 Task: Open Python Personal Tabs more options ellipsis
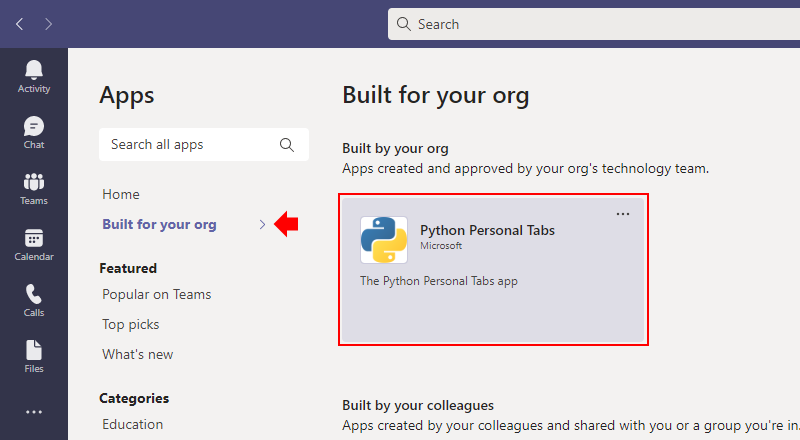coord(622,214)
